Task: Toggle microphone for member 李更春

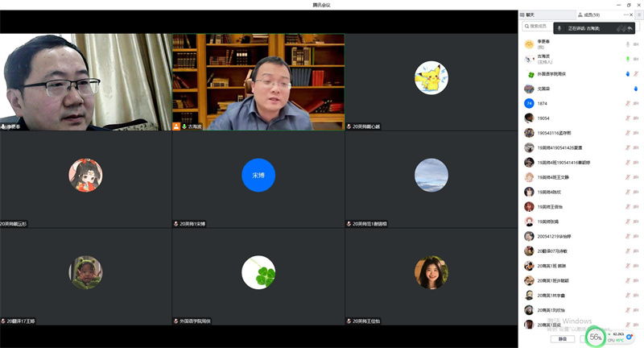Action: pyautogui.click(x=627, y=44)
